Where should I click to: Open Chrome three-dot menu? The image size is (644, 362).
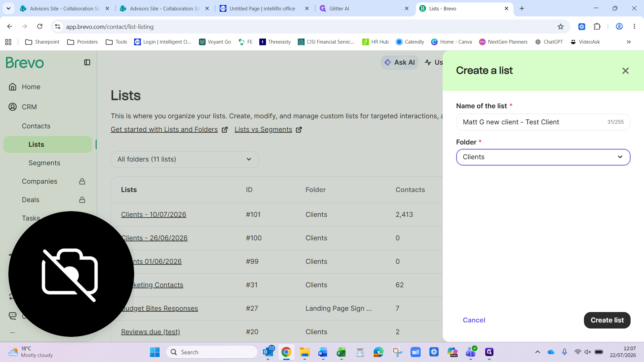(x=634, y=26)
